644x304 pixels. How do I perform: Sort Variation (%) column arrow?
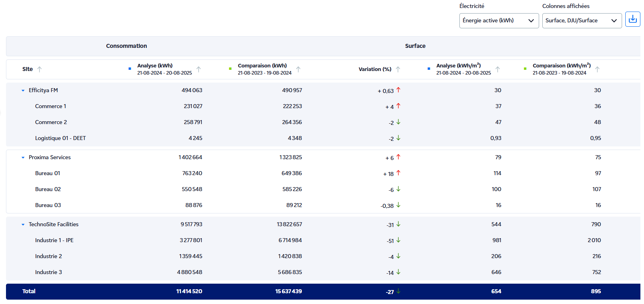click(x=398, y=69)
